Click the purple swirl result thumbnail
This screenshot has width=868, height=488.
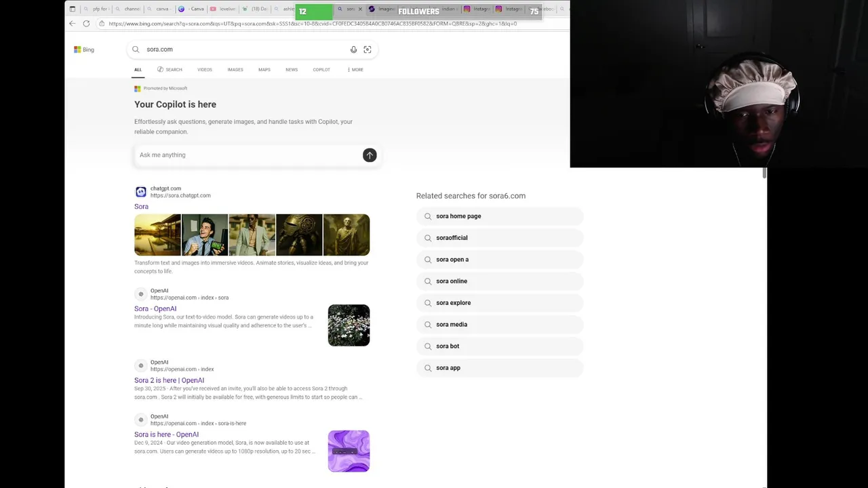[349, 451]
